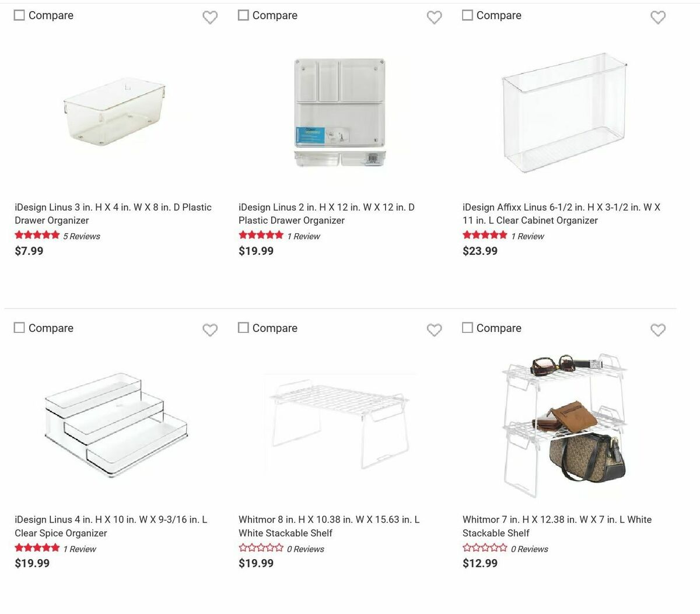Click the heart icon on the 12x12 Plastic Drawer Organizer
700x614 pixels.
pos(435,18)
